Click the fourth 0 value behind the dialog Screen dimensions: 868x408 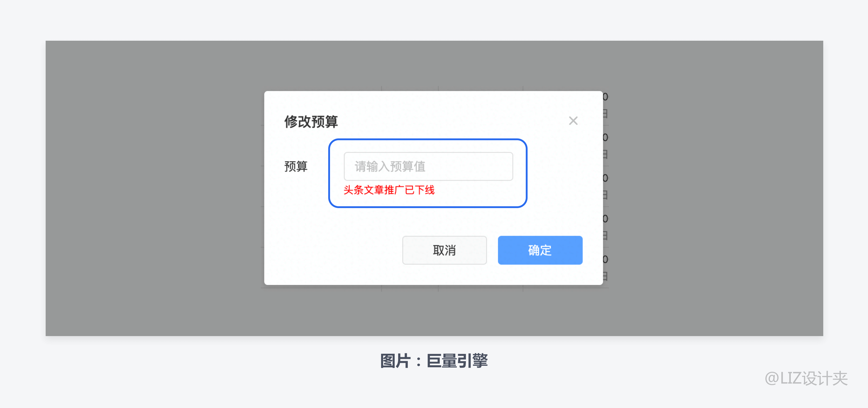(606, 219)
